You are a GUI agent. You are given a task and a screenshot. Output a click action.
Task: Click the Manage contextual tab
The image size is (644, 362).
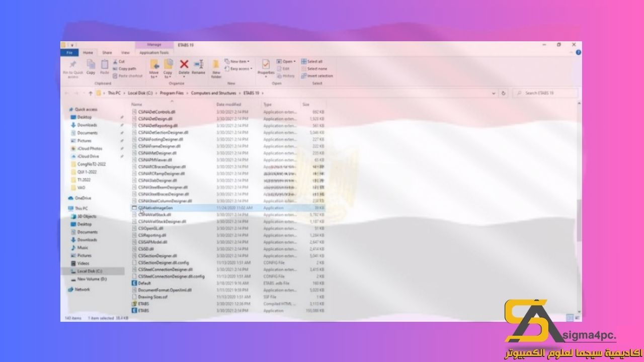(154, 45)
